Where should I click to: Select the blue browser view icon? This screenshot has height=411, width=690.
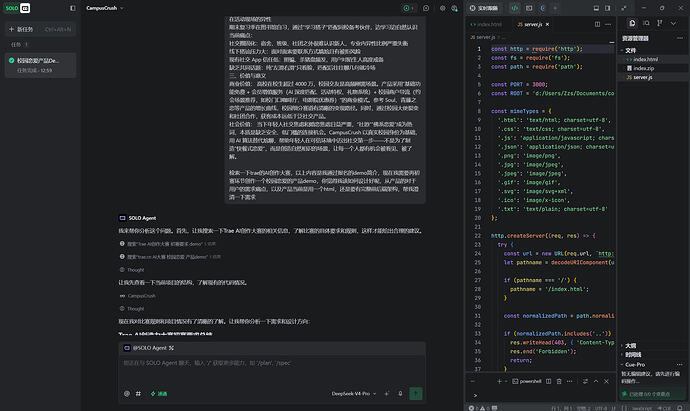tap(542, 8)
